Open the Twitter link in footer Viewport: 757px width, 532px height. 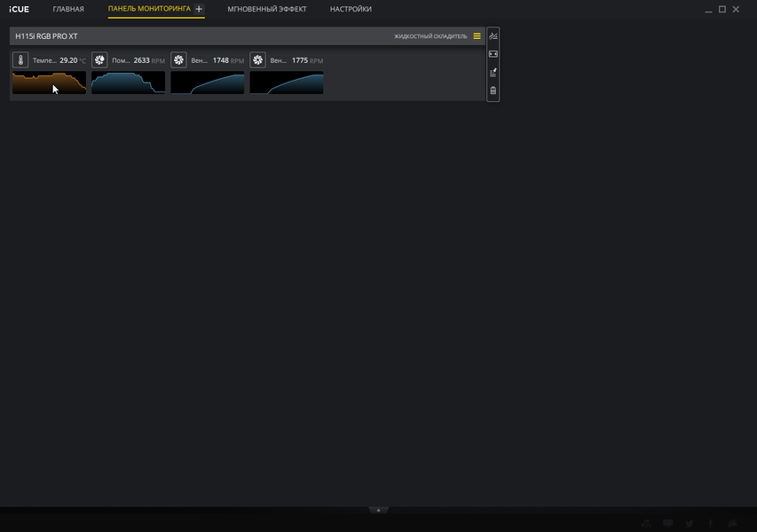point(690,523)
